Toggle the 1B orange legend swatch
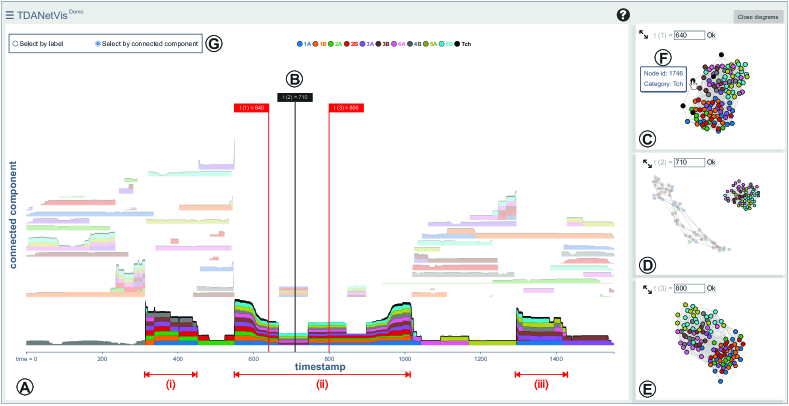789x406 pixels. [x=315, y=44]
